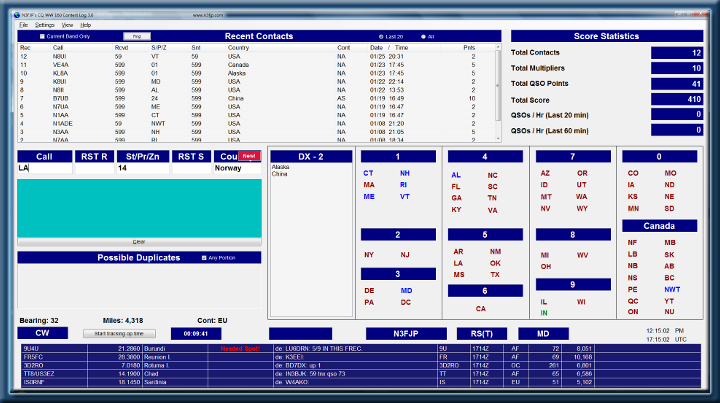Open the File menu
The width and height of the screenshot is (720, 403).
(x=23, y=24)
